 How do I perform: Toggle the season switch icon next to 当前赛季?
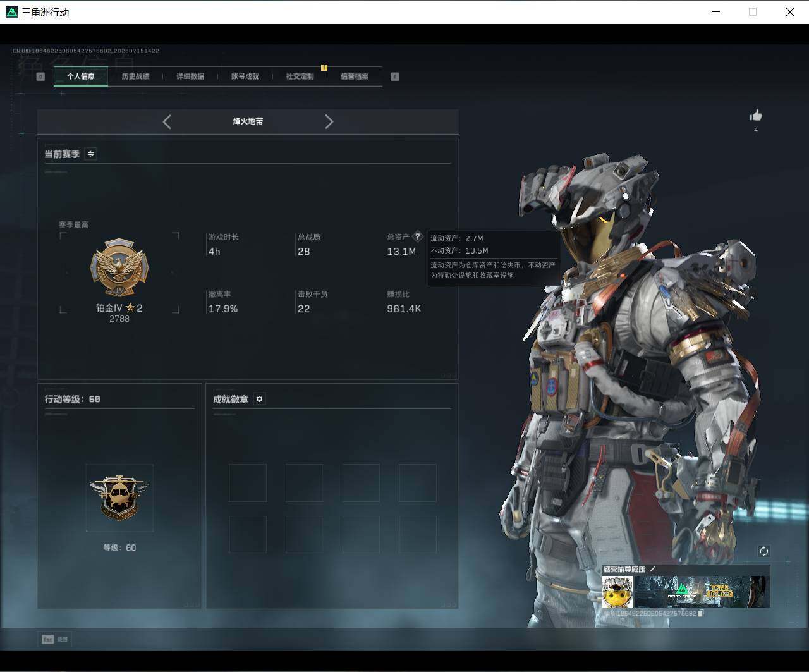[x=91, y=154]
